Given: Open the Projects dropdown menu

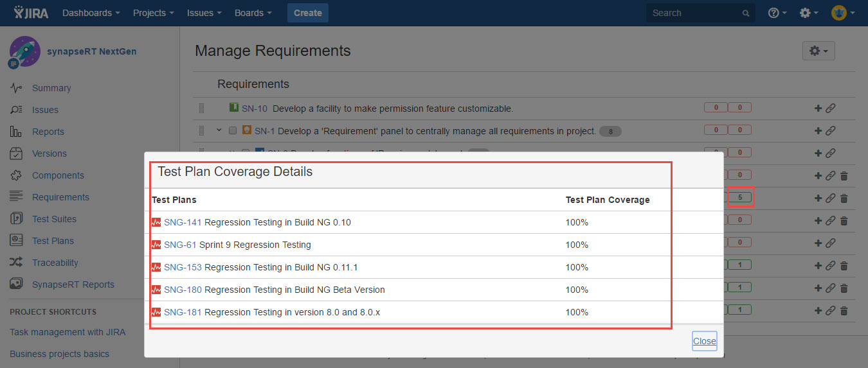Looking at the screenshot, I should coord(154,13).
